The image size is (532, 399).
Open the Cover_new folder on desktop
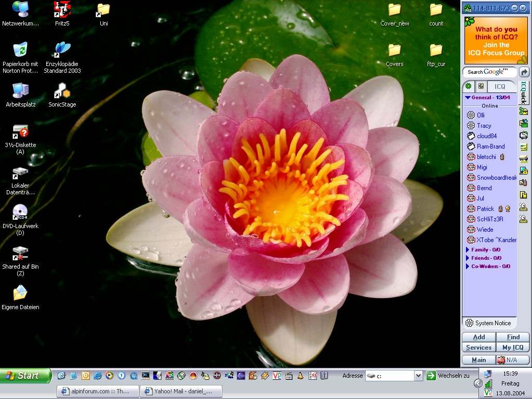click(x=394, y=10)
